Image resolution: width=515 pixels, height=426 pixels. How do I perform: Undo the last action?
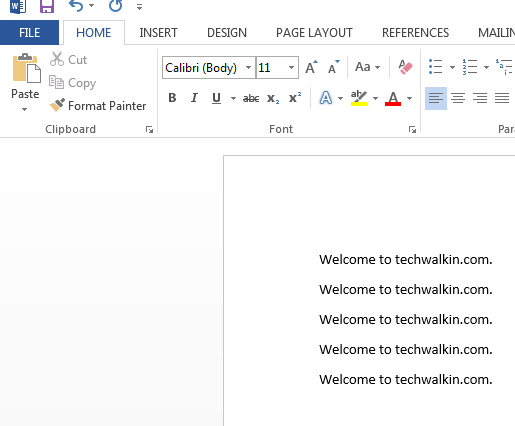click(x=76, y=6)
